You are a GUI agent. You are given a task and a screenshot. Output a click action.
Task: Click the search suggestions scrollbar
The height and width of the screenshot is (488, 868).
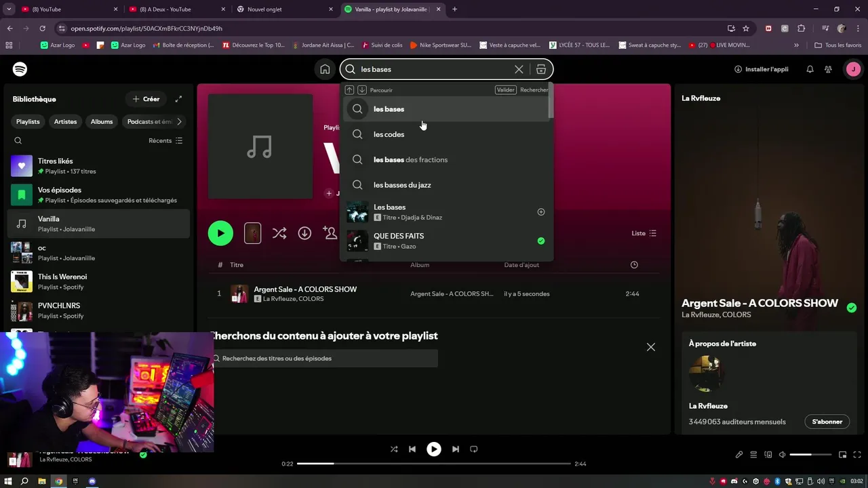[x=551, y=102]
